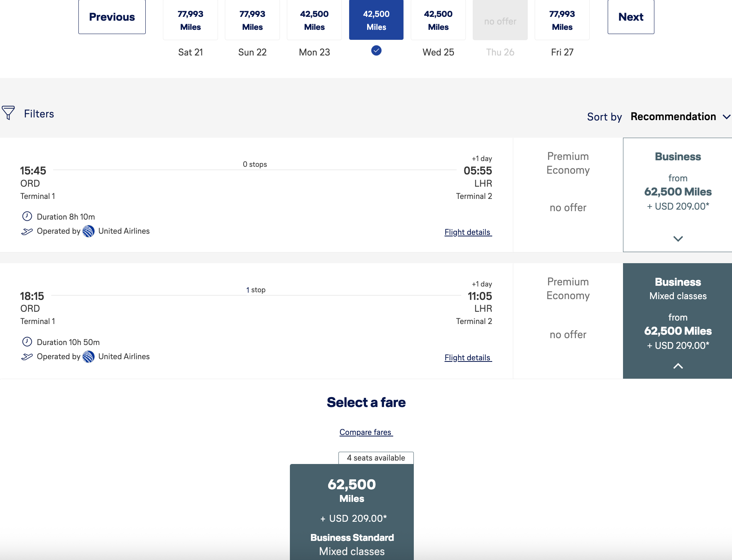Click the Next dates button
Viewport: 732px width, 560px height.
point(631,17)
